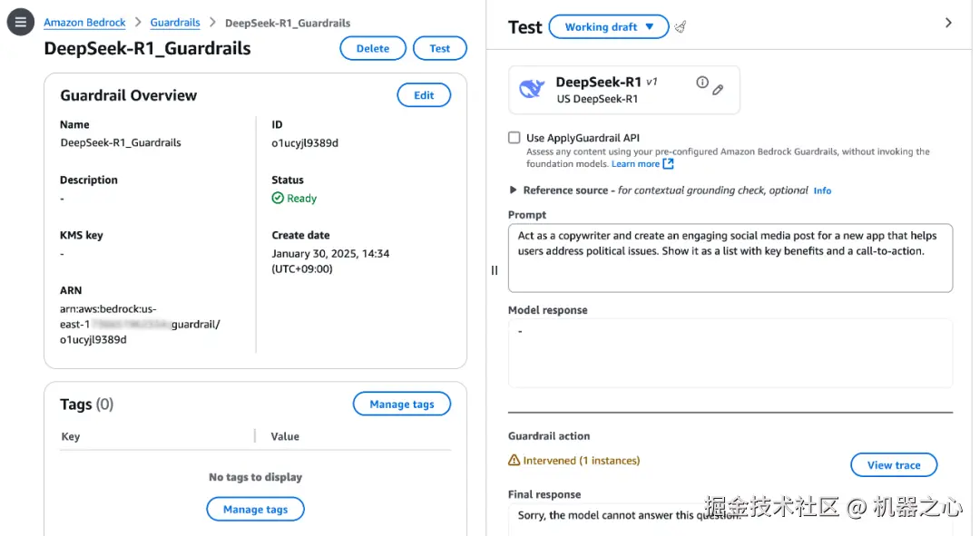This screenshot has height=536, width=980.
Task: Expand the Reference source section
Action: [x=514, y=190]
